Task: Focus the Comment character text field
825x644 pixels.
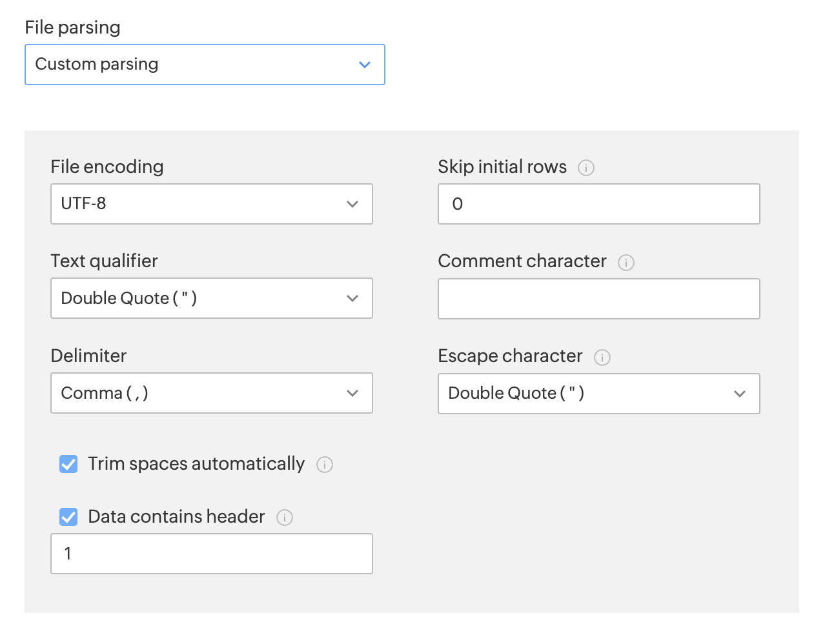Action: 598,299
